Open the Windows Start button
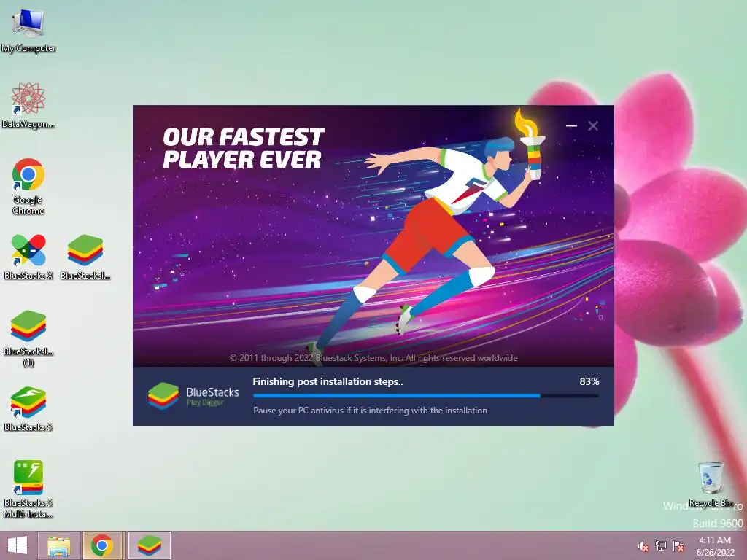The height and width of the screenshot is (560, 747). [x=18, y=545]
